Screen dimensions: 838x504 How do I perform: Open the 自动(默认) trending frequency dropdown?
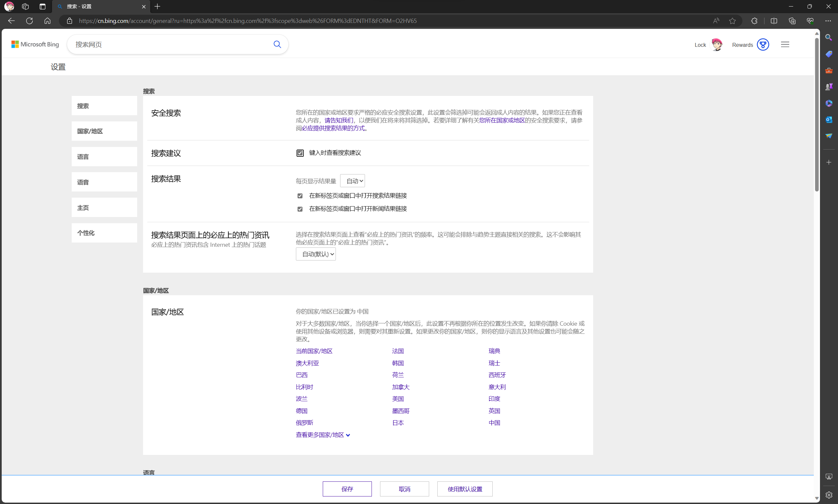[316, 254]
